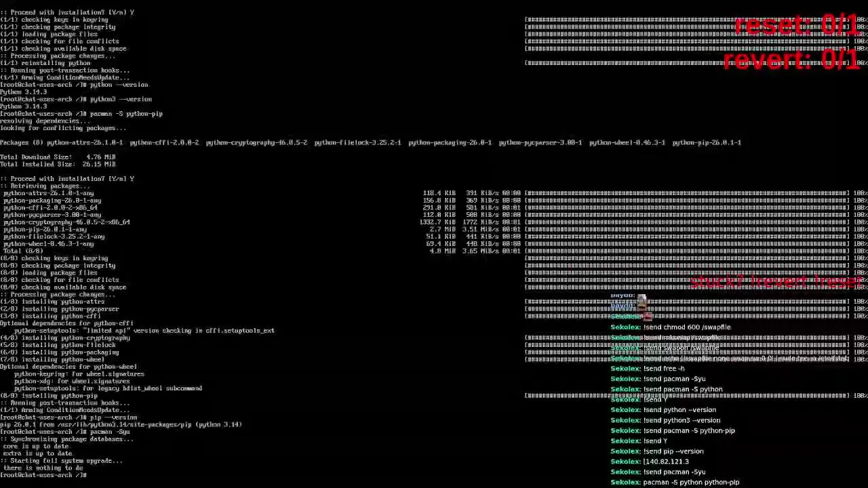The width and height of the screenshot is (868, 488).
Task: Click line 'python-keyring: for wheel.signatures'
Action: [79, 374]
